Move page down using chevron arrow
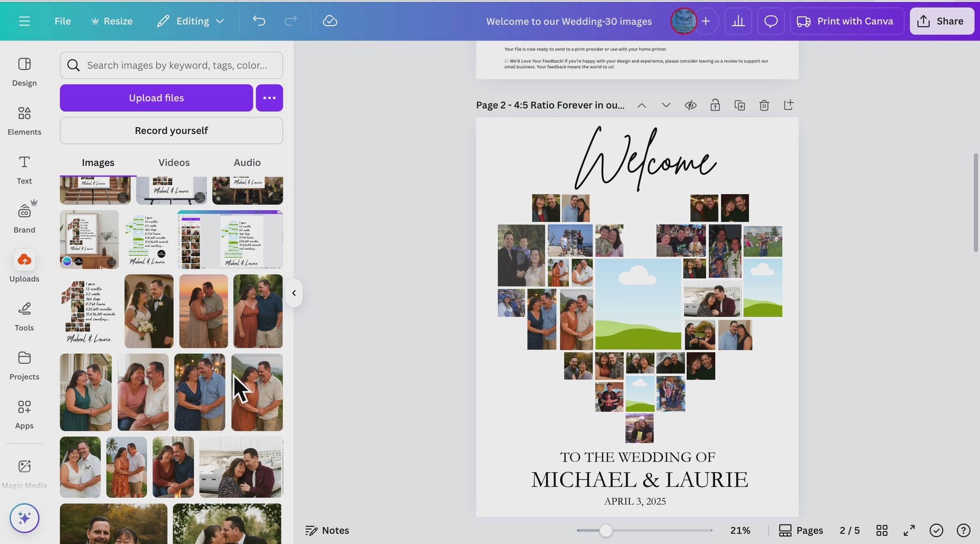This screenshot has height=544, width=980. (x=666, y=105)
